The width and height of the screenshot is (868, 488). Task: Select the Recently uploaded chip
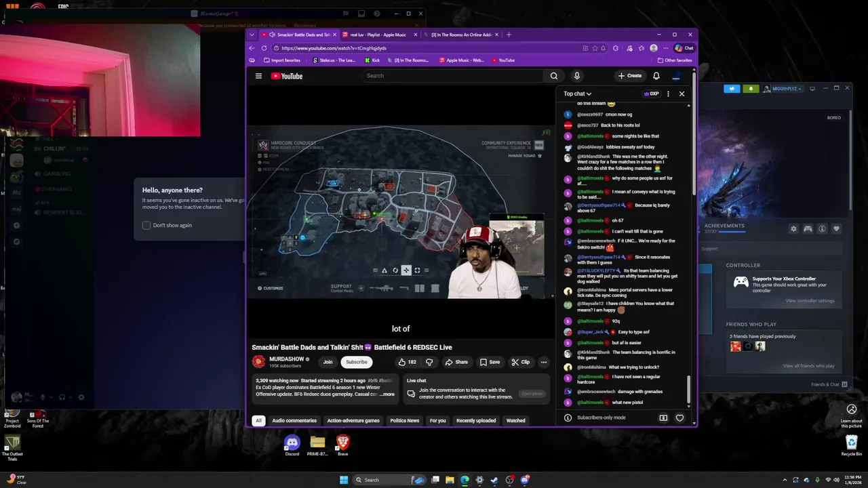click(x=476, y=420)
